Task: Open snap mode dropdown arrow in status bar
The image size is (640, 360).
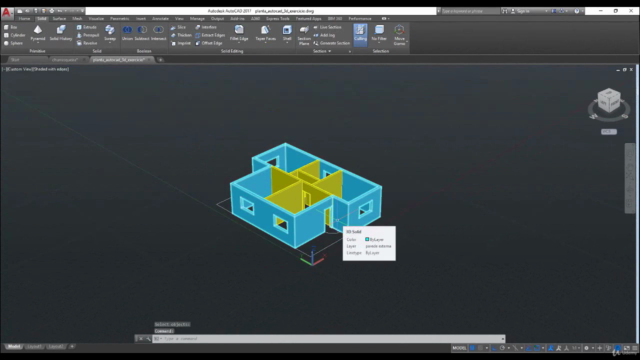Action: [487, 348]
